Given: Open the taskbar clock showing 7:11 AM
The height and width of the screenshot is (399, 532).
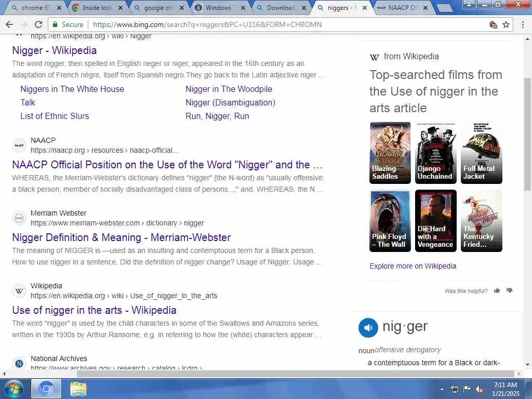Looking at the screenshot, I should [x=506, y=389].
